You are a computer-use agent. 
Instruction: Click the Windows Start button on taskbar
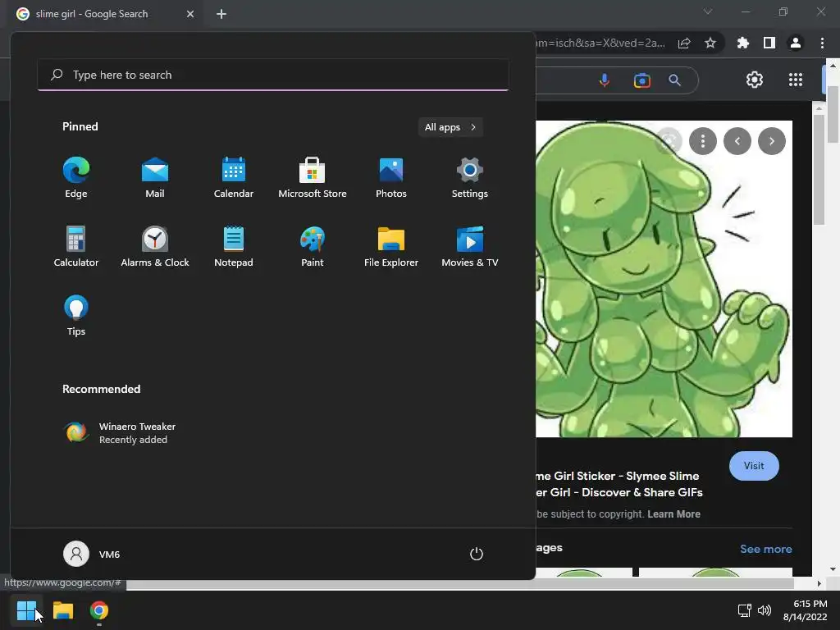coord(26,610)
